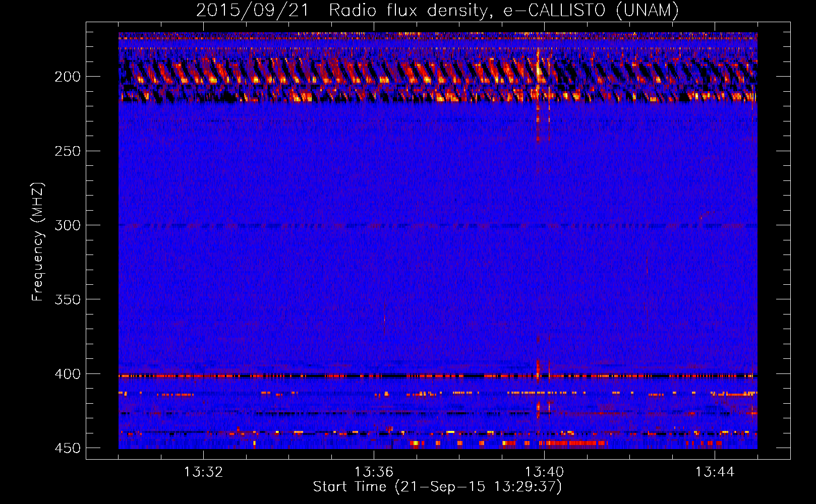Viewport: 816px width, 504px height.
Task: Click the 300 frequency tick label
Action: 68,225
